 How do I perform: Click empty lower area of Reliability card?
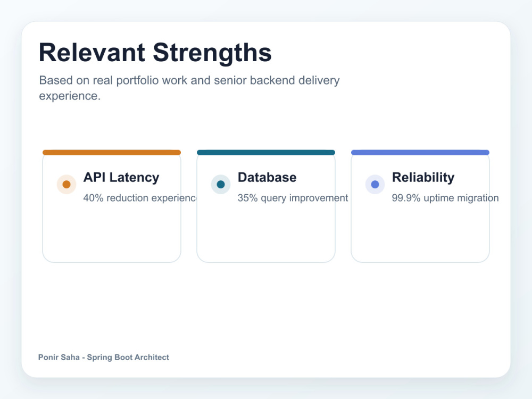pos(420,234)
